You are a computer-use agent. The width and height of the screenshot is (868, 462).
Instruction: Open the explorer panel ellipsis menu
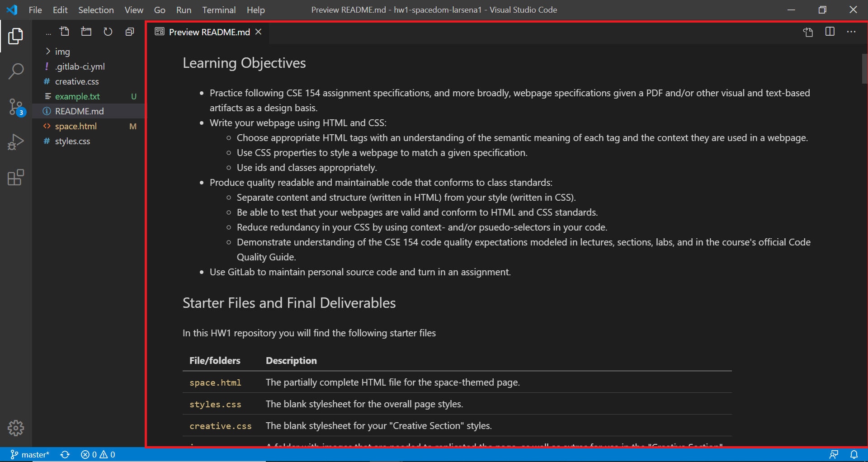click(48, 33)
